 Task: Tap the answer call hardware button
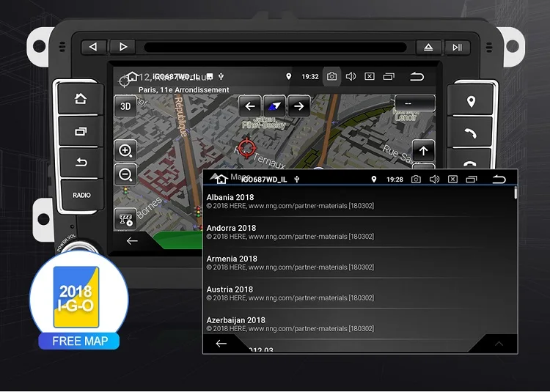coord(470,133)
